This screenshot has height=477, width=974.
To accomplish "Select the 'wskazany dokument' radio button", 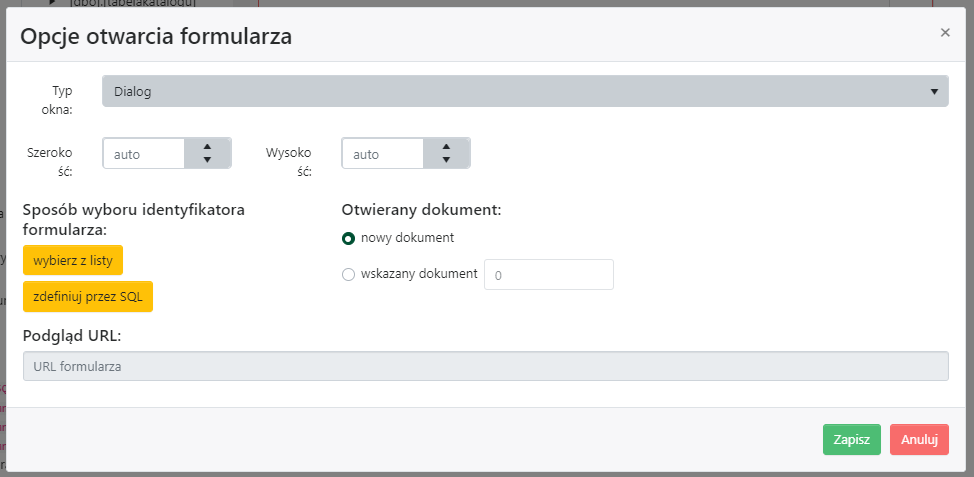I will click(x=349, y=274).
